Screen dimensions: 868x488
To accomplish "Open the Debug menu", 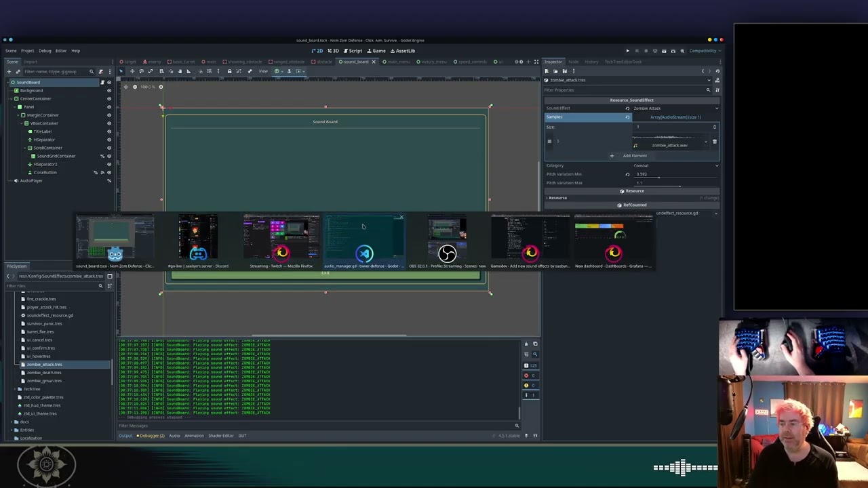I will click(x=45, y=51).
